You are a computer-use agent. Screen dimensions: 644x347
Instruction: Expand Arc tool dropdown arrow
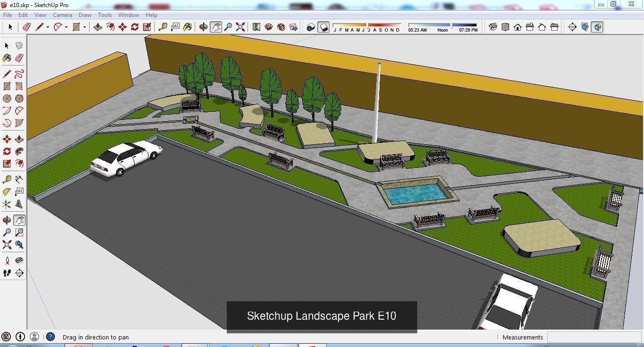[x=66, y=27]
